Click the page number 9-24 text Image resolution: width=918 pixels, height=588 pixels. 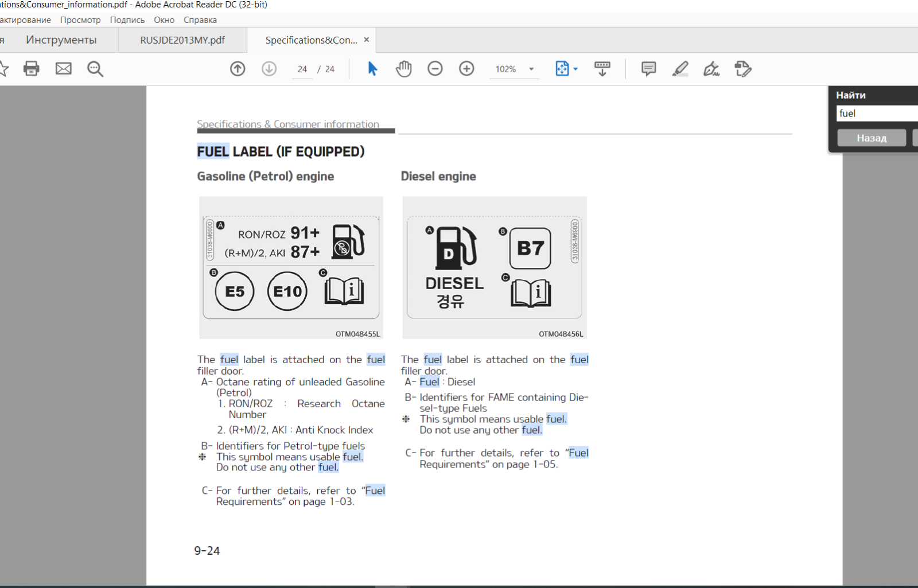coord(207,551)
